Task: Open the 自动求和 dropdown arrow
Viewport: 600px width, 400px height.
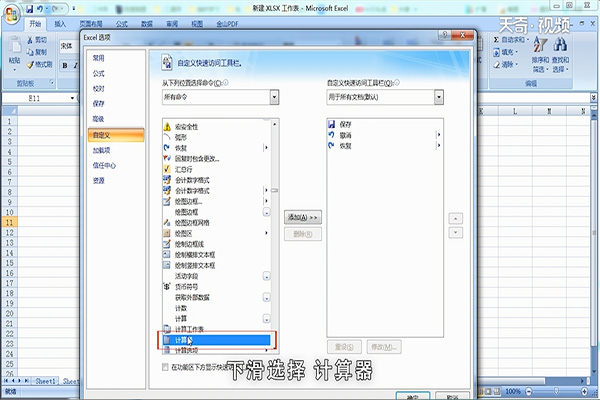Action: pos(528,39)
